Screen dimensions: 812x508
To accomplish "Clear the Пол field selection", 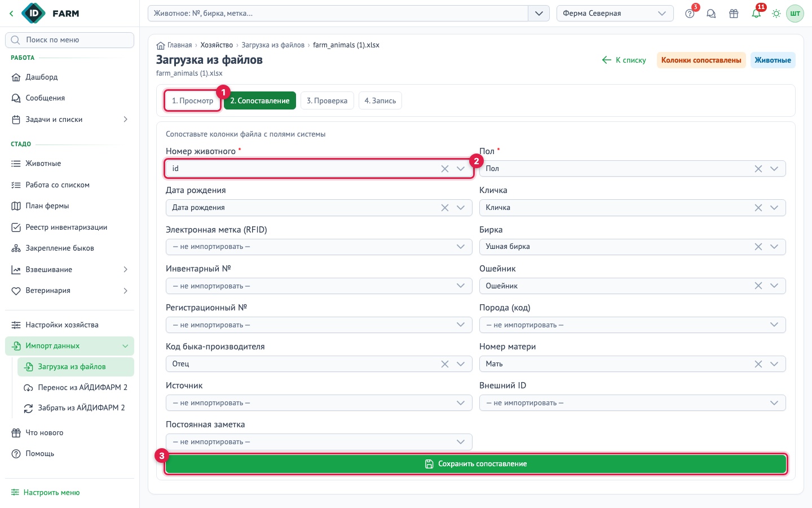I will (758, 169).
